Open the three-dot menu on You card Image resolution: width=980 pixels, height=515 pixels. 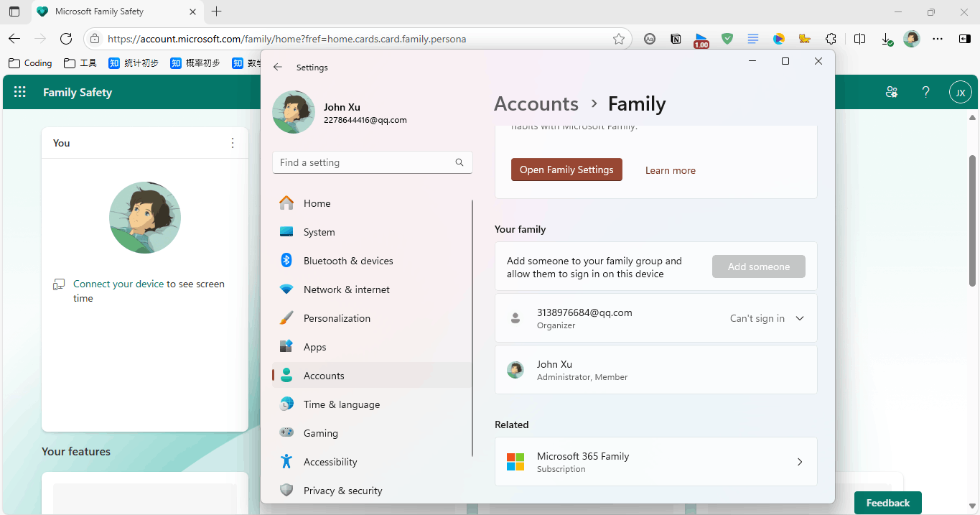[x=233, y=143]
